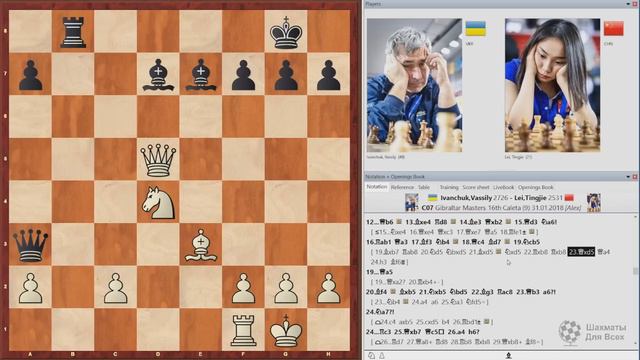Click the small Ivanchuk photo in notation header
The image size is (640, 360).
click(x=411, y=202)
